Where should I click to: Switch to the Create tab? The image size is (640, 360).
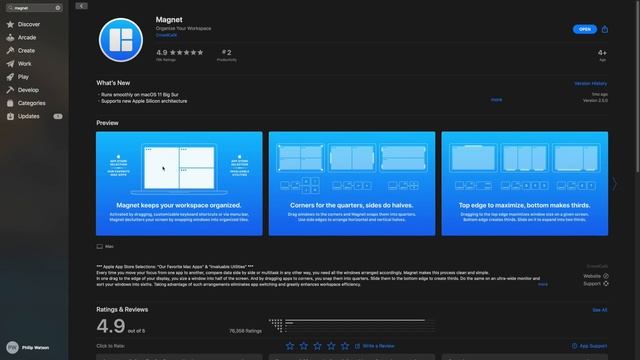point(26,51)
